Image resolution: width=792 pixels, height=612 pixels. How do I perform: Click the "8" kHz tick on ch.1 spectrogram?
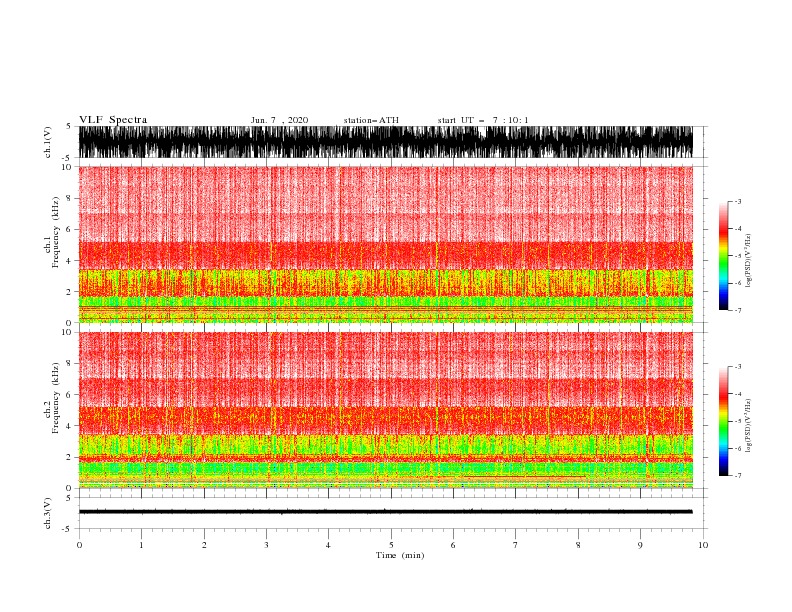(x=69, y=198)
